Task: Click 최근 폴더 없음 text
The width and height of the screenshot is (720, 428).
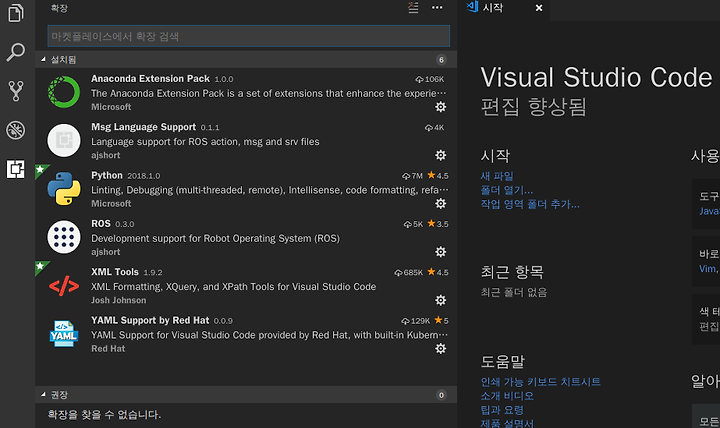Action: (x=514, y=293)
